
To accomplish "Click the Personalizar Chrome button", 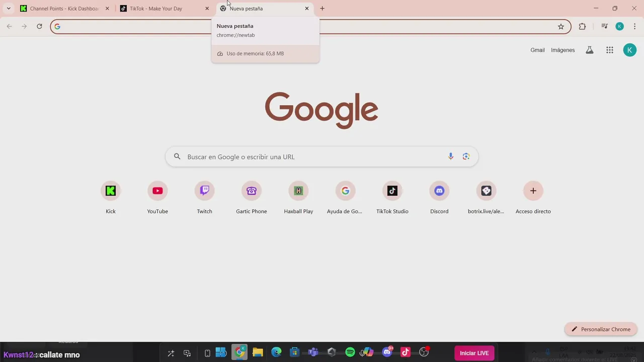I will click(601, 329).
